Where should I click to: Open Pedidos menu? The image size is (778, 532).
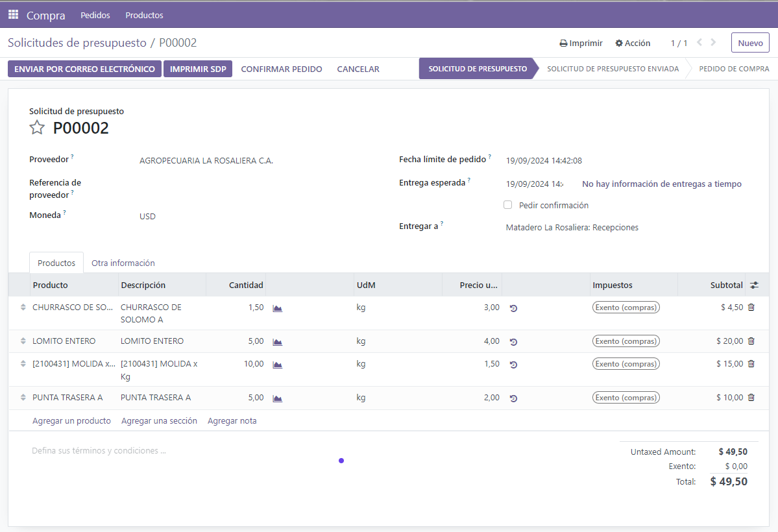[x=95, y=15]
